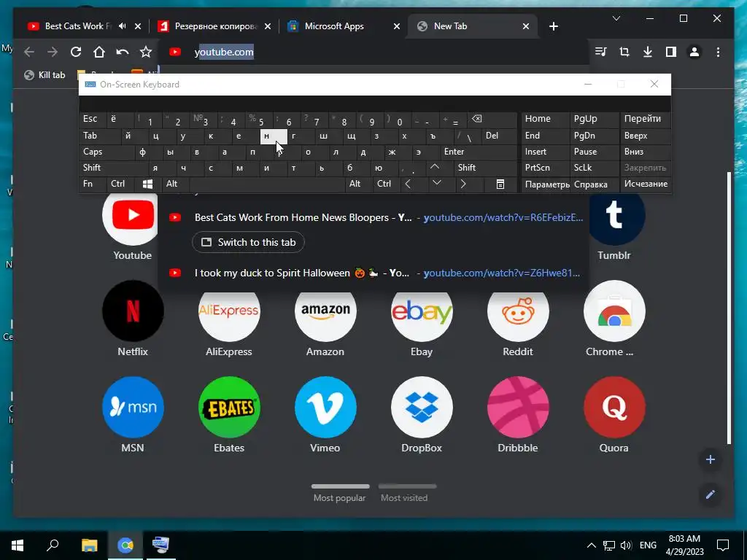The image size is (747, 560).
Task: Open the Chrome Web Store tile
Action: coord(614,311)
